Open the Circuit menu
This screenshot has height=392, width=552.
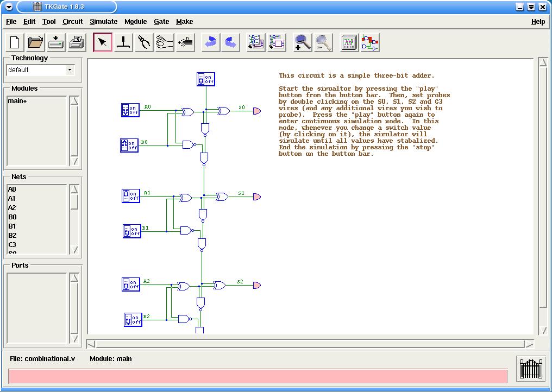pos(72,22)
